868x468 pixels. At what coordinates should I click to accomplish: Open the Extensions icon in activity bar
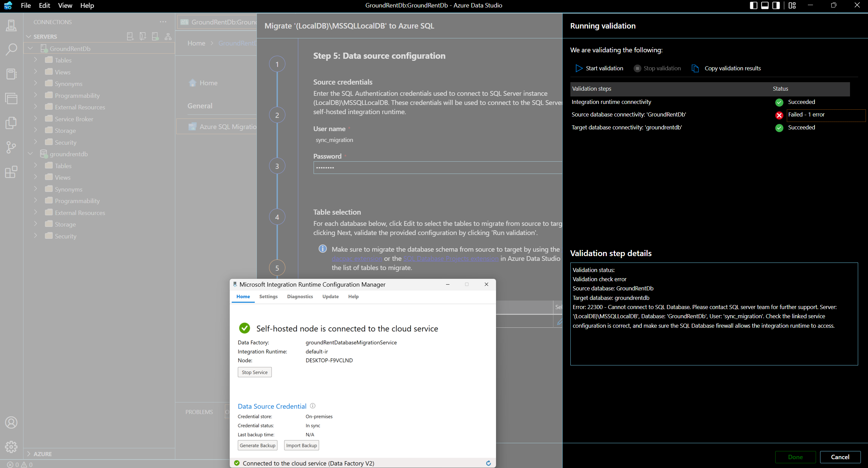[x=11, y=172]
